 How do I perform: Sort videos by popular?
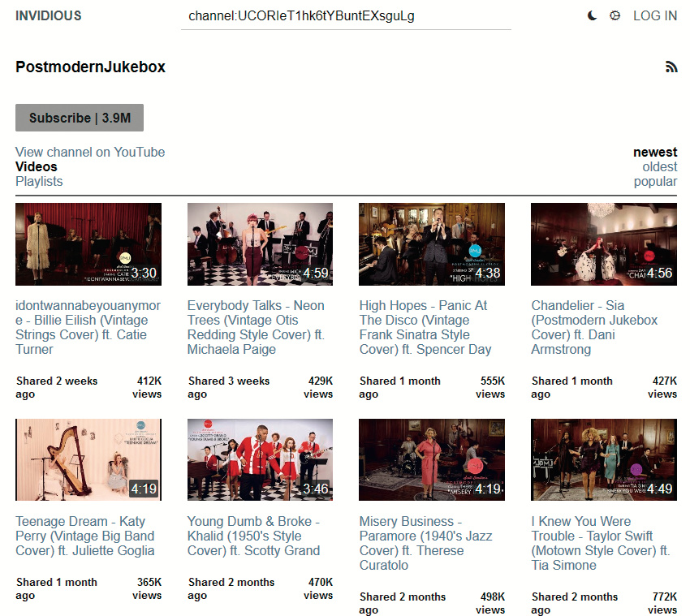655,181
